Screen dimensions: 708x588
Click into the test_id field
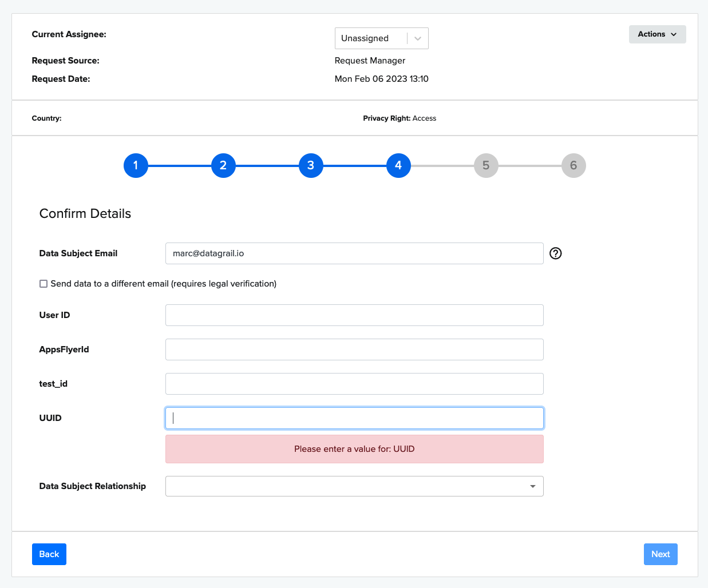[354, 384]
